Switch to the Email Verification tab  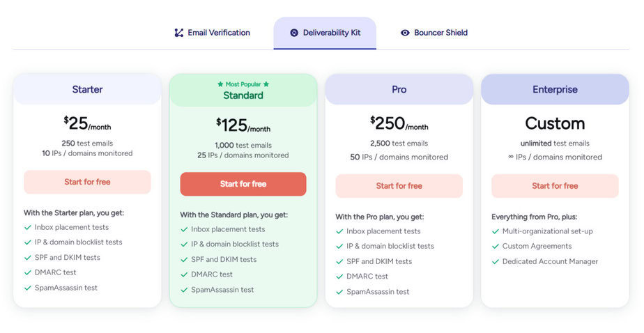pyautogui.click(x=212, y=33)
